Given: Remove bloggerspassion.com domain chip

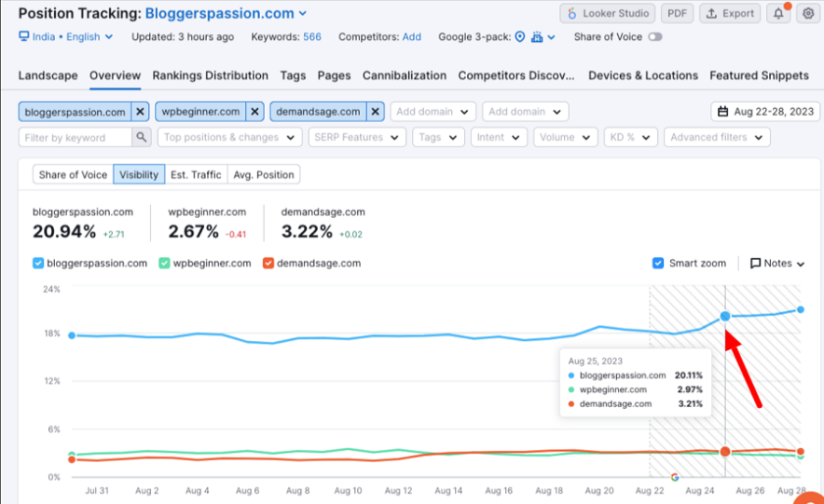Looking at the screenshot, I should click(x=141, y=112).
